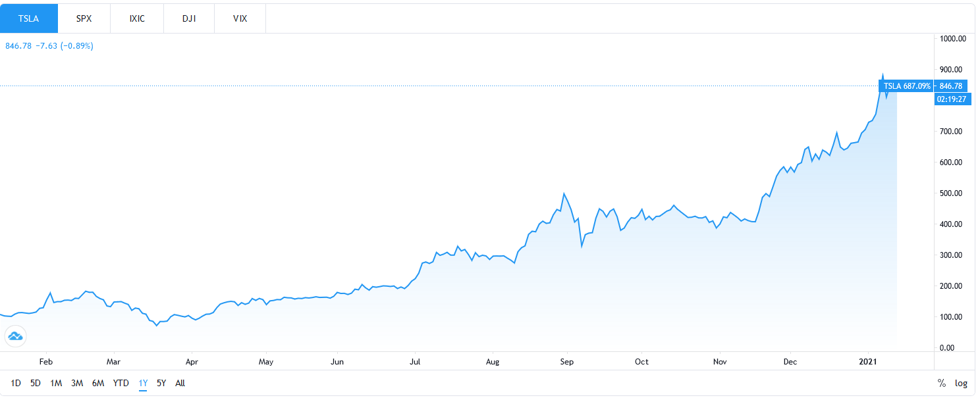Viewport: 980px width, 400px height.
Task: Open the VIX tab
Action: click(x=240, y=18)
